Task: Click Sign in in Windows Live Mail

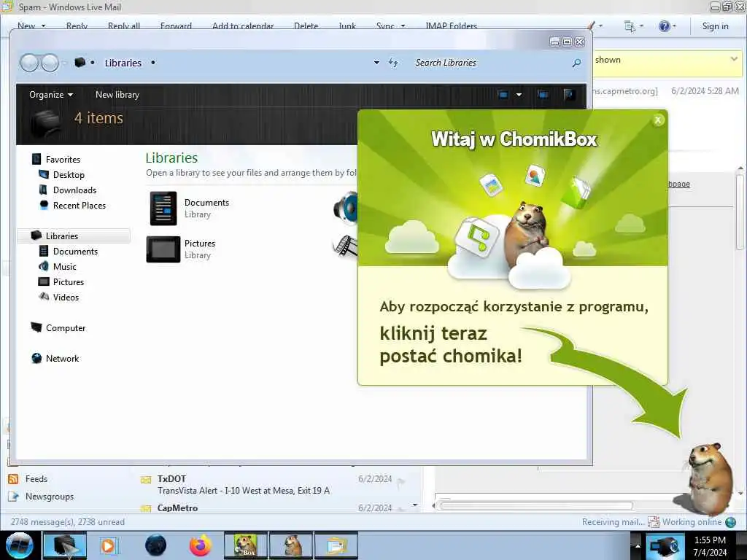Action: click(x=715, y=26)
